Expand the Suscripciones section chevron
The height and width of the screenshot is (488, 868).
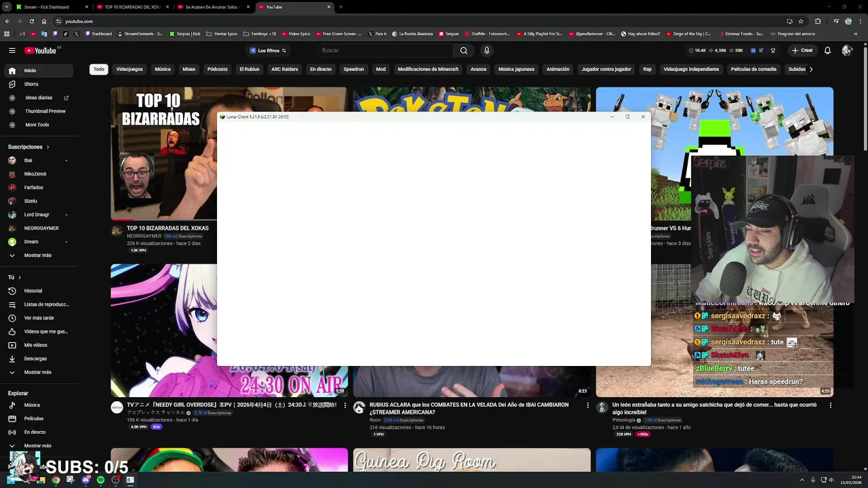tap(47, 147)
